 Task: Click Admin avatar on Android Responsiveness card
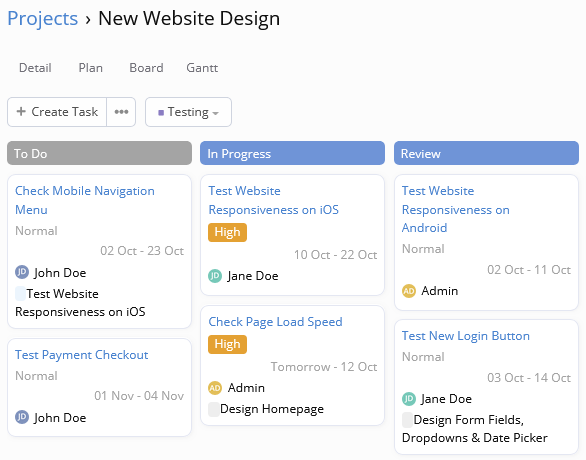pos(409,291)
